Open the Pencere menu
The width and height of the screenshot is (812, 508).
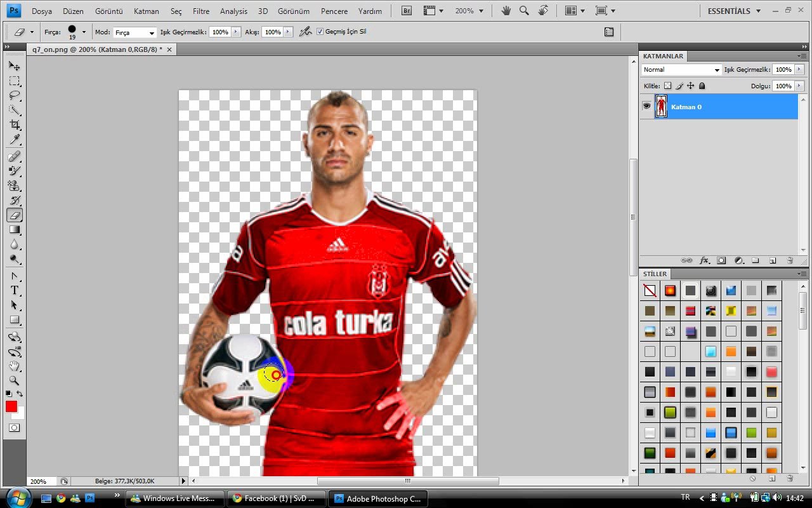334,11
